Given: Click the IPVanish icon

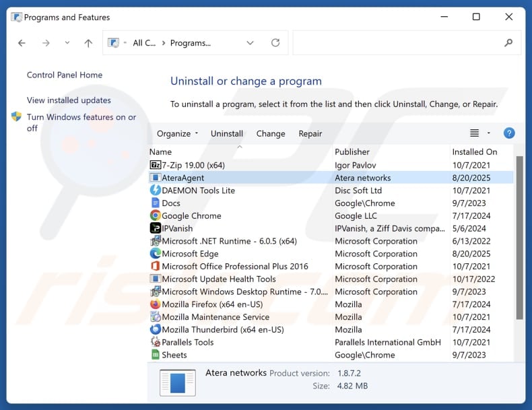Looking at the screenshot, I should [x=155, y=228].
